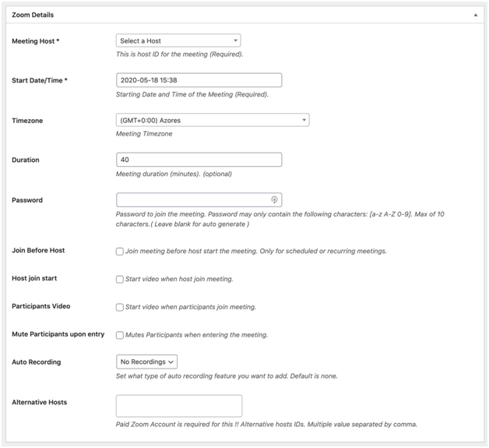Click the Alternative Hosts label
Image resolution: width=489 pixels, height=448 pixels.
(39, 403)
